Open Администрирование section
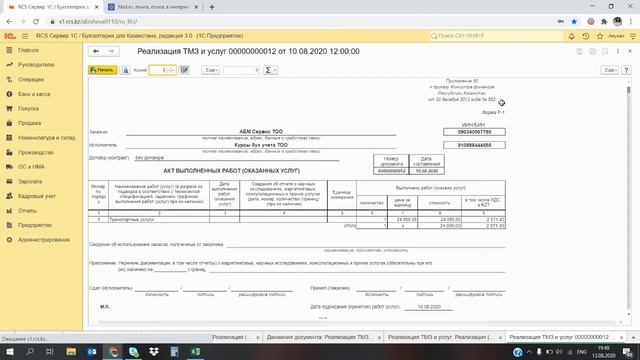Viewport: 640px width, 360px height. point(44,240)
